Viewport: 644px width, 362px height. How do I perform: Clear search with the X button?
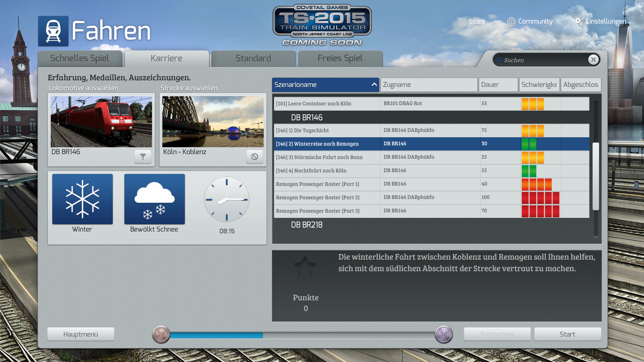(x=593, y=60)
